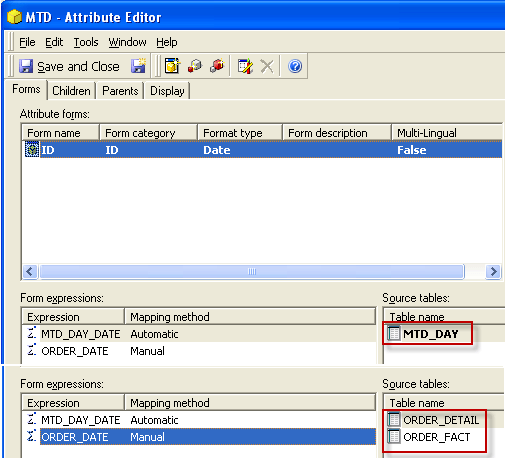Click the right scroll arrow of forms list
The image size is (506, 458).
click(493, 272)
